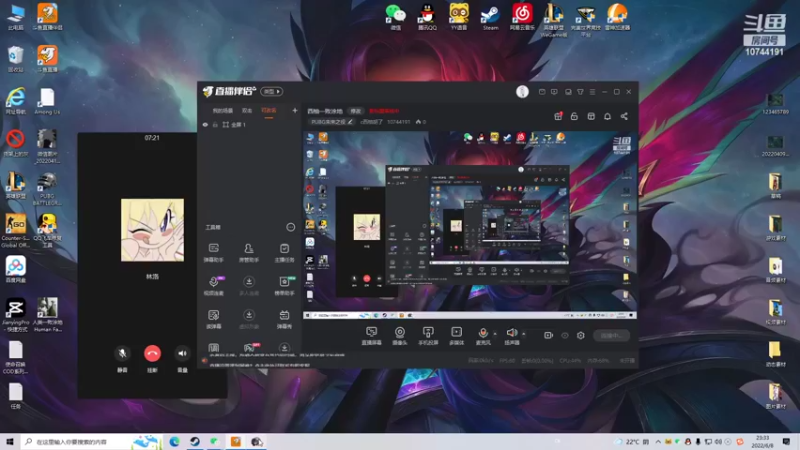Switch to the first scene tab 我的场景
This screenshot has width=800, height=450.
click(x=222, y=111)
